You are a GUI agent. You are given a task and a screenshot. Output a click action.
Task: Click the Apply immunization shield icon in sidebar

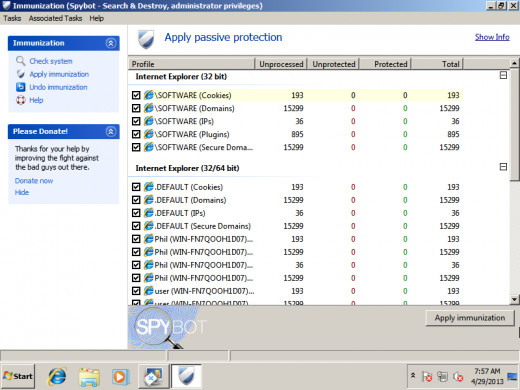[21, 74]
